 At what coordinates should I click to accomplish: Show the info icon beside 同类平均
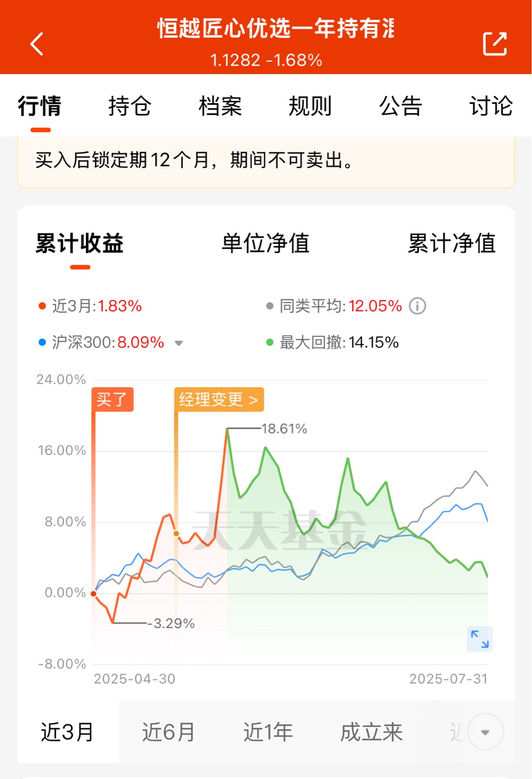(x=417, y=306)
